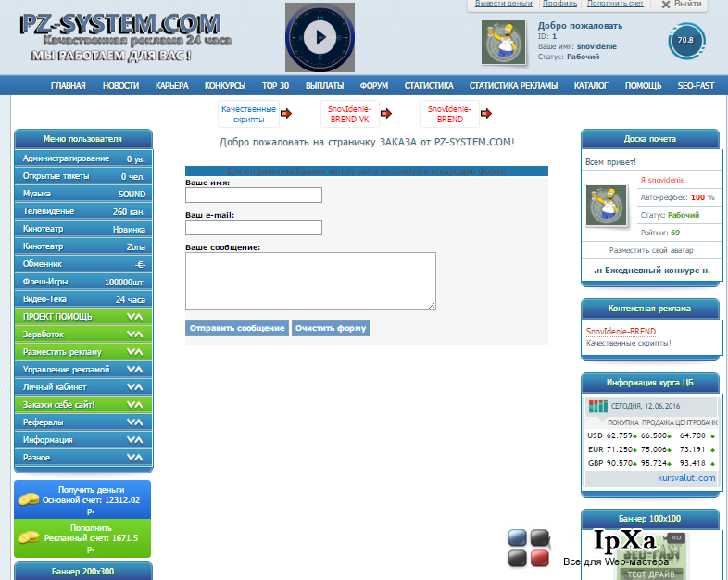Open ФОРУМ in the navigation bar
The height and width of the screenshot is (580, 728).
point(374,86)
